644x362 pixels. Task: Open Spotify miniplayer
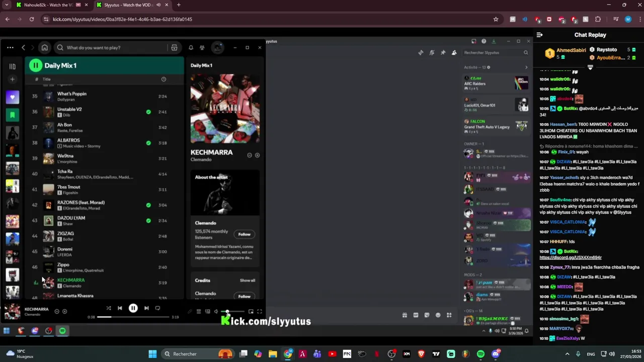[251, 312]
